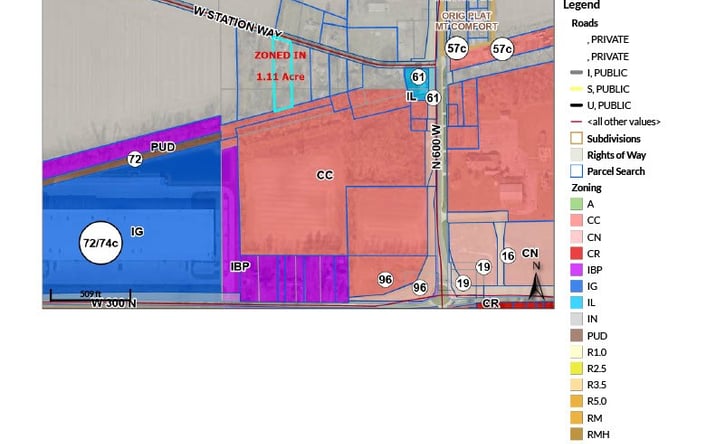Click the circled 16 marker near CN
Viewport: 716px width, 444px height.
tap(508, 256)
